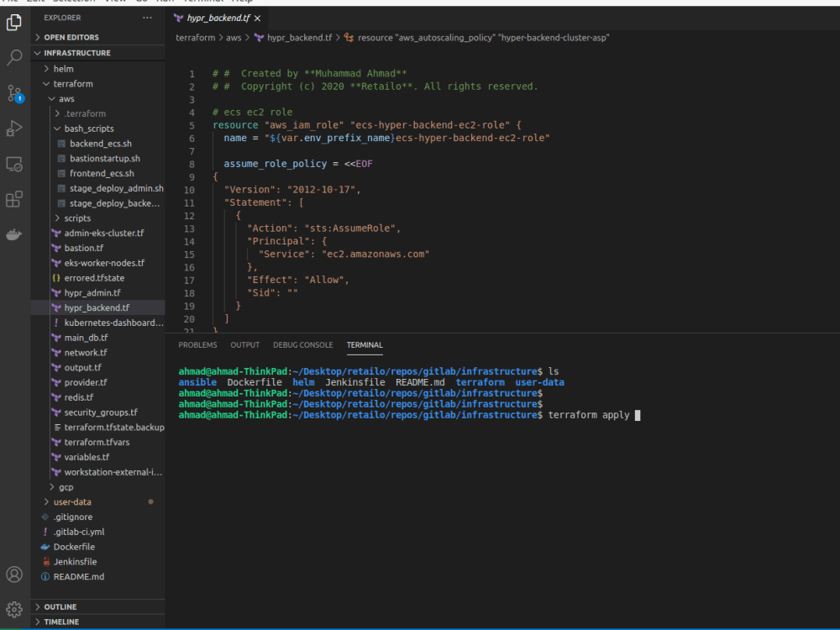Open the Docker extension icon
Viewport: 840px width, 630px height.
(x=13, y=234)
